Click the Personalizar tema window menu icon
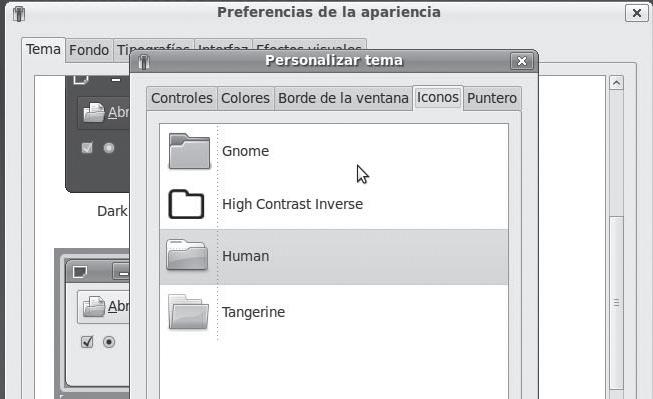Screen dimensions: 653x399 click(x=144, y=62)
